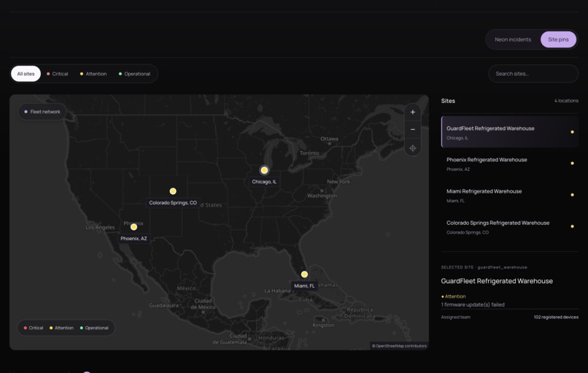The image size is (588, 373).
Task: Click '102 registered devices' text
Action: (x=556, y=317)
